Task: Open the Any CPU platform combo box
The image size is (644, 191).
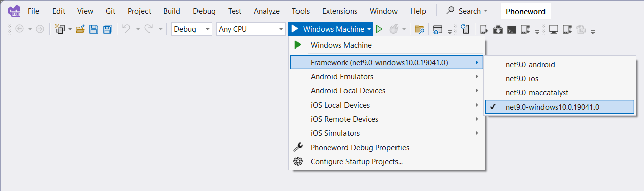Action: (251, 29)
